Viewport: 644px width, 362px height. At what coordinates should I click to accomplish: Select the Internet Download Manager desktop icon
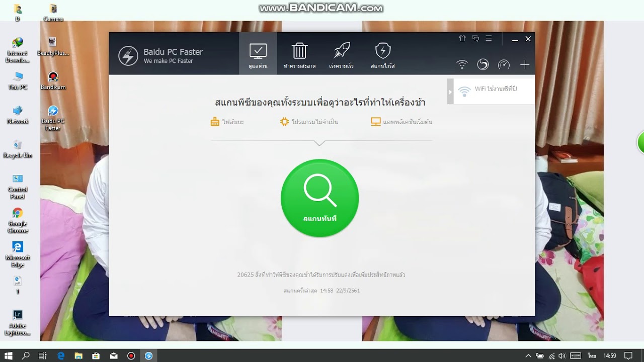(x=18, y=50)
